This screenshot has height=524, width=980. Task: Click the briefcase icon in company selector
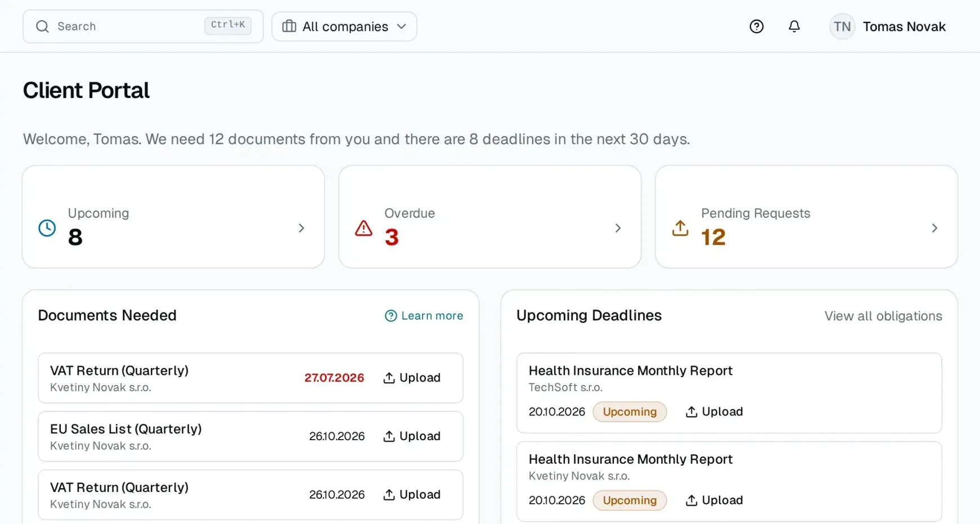tap(289, 26)
